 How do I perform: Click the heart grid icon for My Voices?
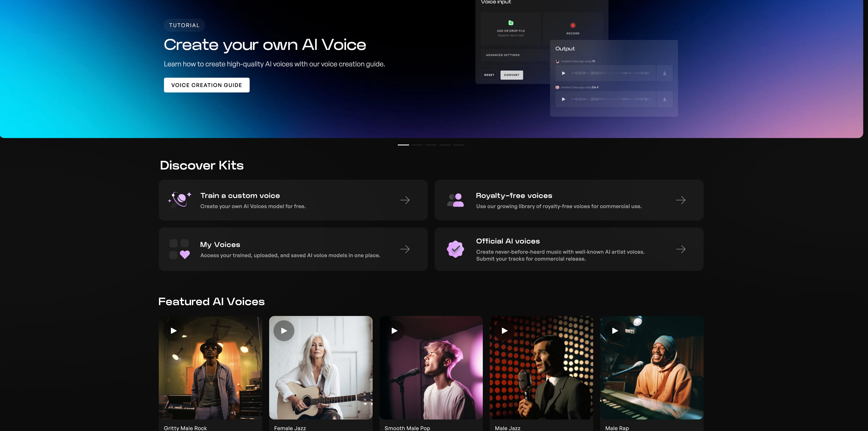pos(180,249)
